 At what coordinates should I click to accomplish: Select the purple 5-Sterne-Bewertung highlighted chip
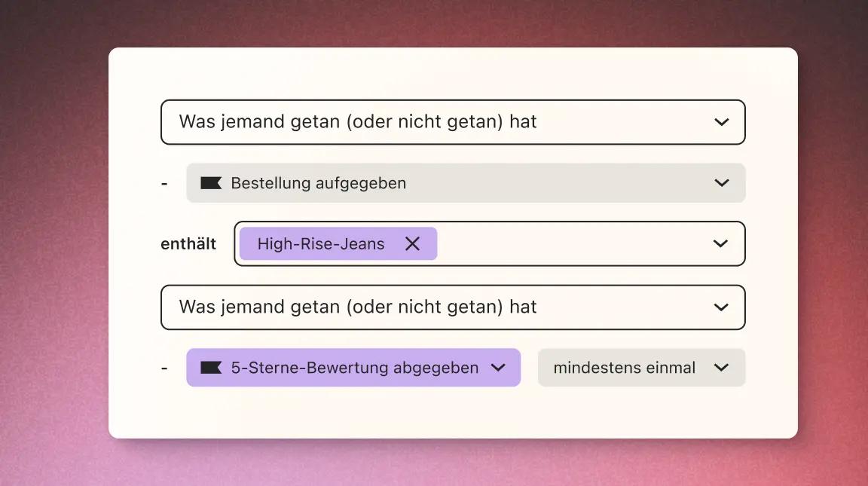353,368
